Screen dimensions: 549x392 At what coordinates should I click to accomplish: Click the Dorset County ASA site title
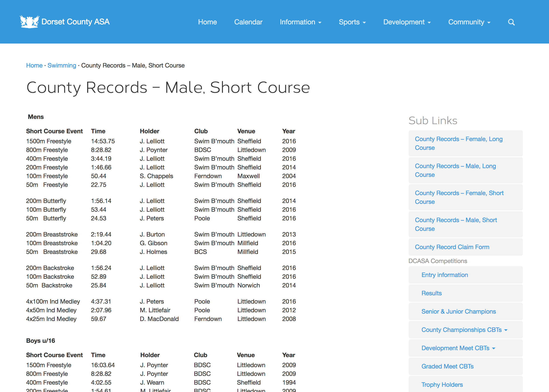(x=75, y=22)
